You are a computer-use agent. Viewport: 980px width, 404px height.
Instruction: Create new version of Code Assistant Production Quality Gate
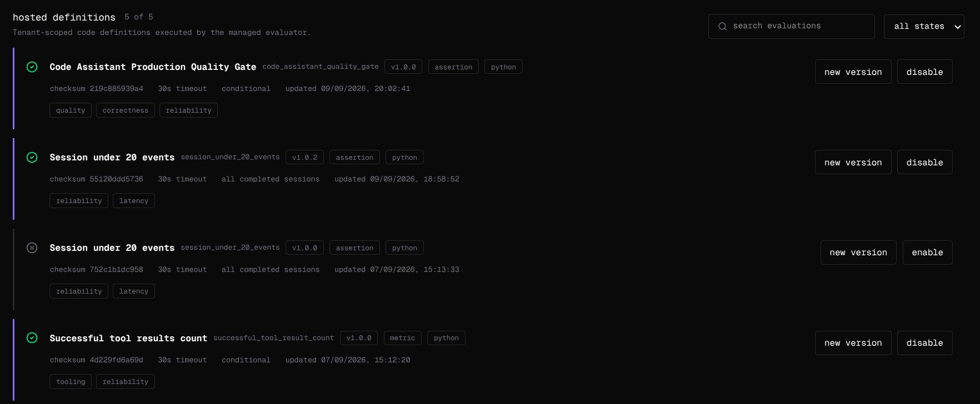point(853,72)
